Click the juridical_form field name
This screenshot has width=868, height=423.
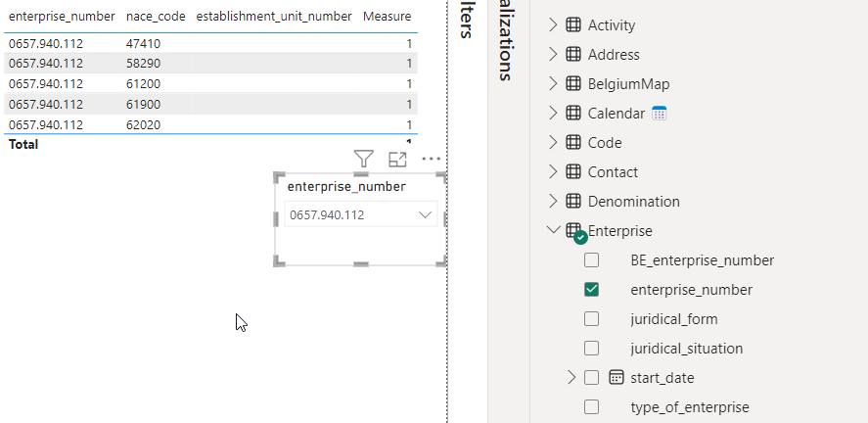[673, 319]
